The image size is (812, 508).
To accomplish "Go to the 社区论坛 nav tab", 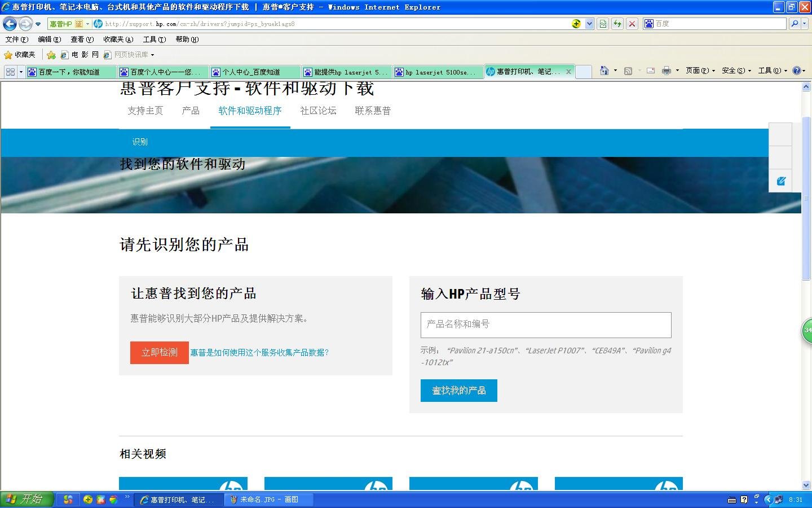I will click(318, 111).
